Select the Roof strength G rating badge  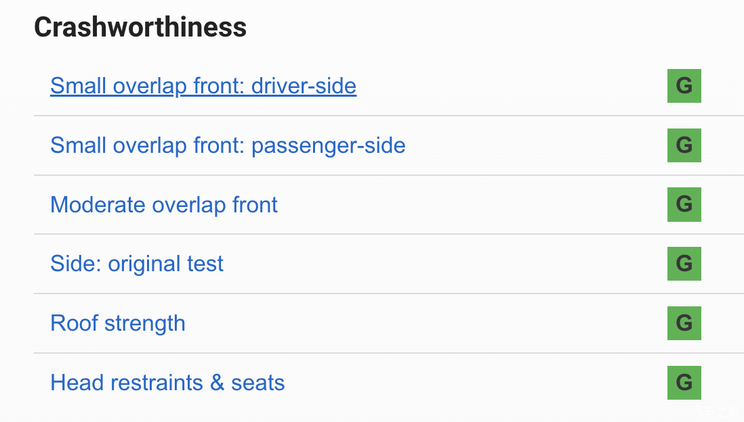pos(684,323)
